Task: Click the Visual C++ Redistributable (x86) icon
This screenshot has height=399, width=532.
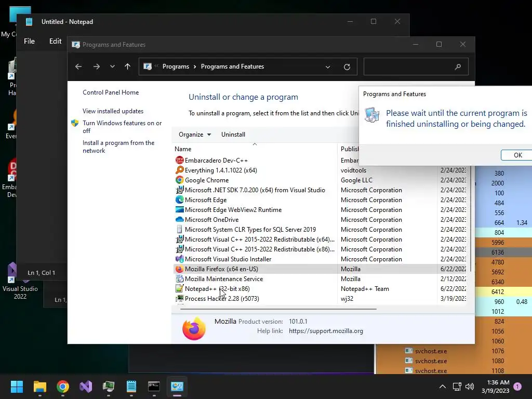Action: click(179, 249)
